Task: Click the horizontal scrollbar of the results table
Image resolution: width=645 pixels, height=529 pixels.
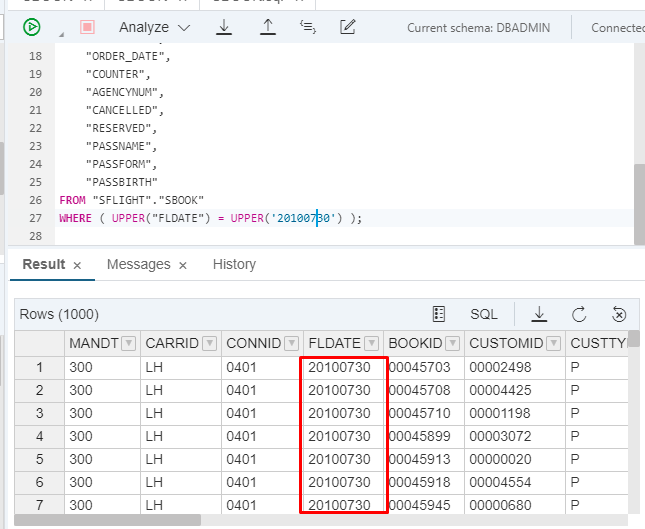Action: [108, 520]
